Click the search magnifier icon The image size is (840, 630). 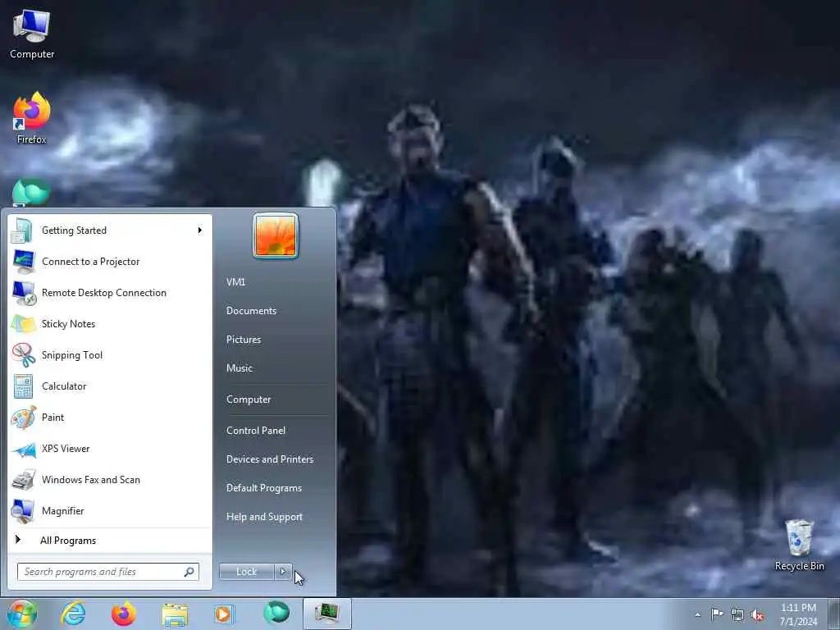pyautogui.click(x=189, y=572)
